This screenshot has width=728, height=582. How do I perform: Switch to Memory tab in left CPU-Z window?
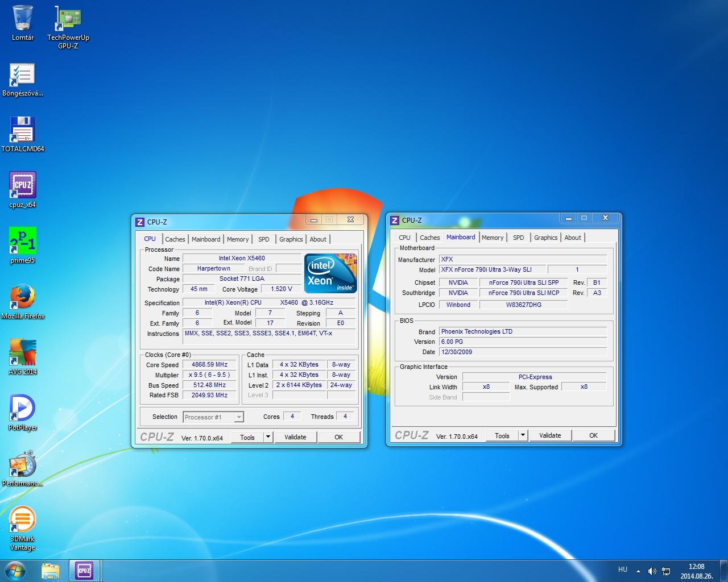pyautogui.click(x=238, y=239)
